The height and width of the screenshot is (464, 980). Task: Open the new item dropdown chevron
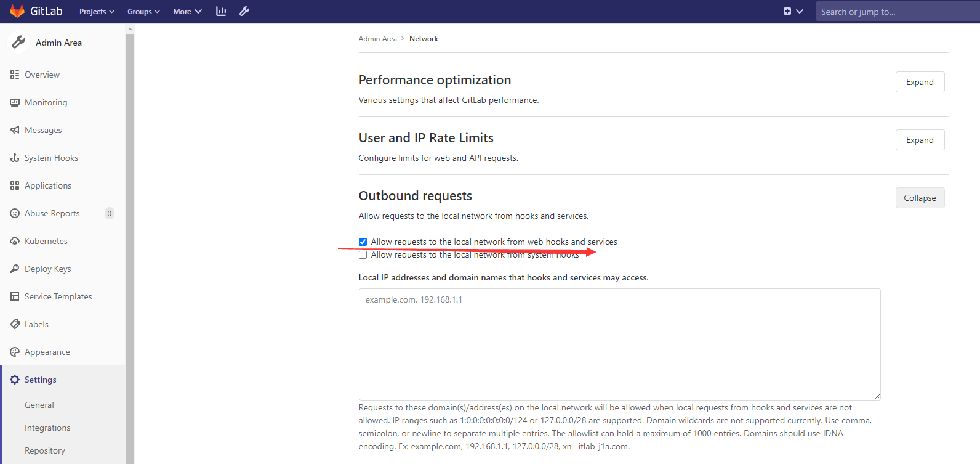800,11
